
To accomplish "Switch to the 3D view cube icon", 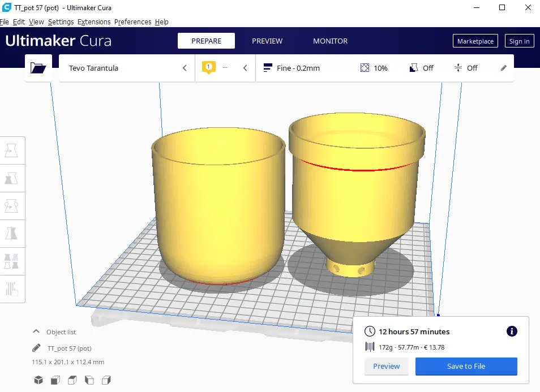I will click(38, 380).
